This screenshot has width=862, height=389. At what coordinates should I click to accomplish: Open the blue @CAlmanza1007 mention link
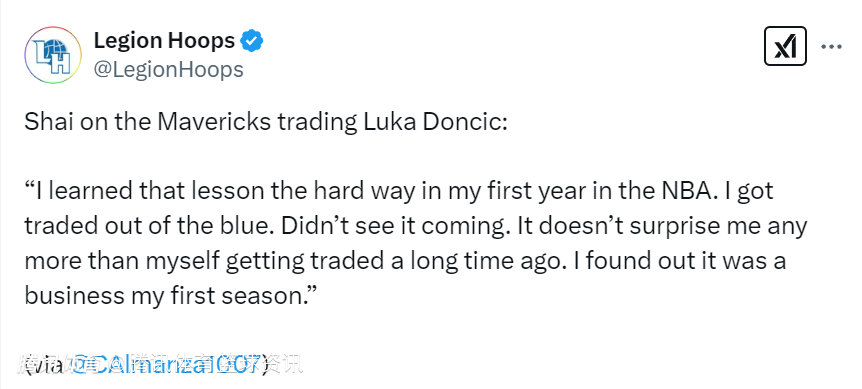(x=165, y=363)
